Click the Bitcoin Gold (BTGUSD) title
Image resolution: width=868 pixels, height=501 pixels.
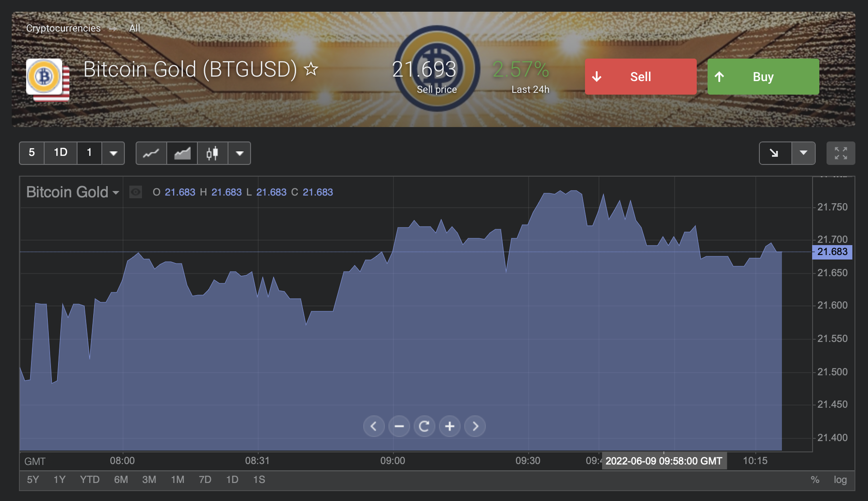click(190, 69)
